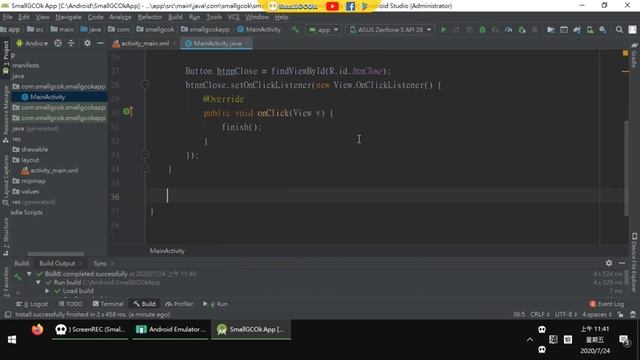Toggle the Resource Manager side panel
The height and width of the screenshot is (360, 640).
point(6,113)
